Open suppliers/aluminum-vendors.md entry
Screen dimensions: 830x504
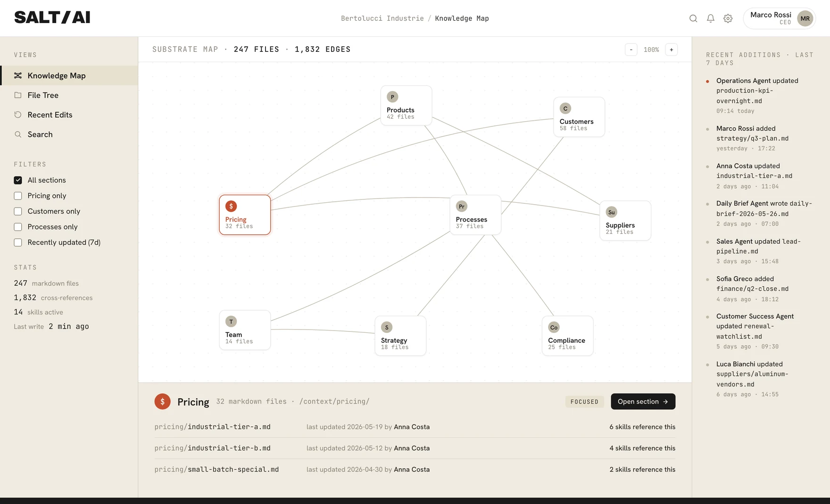pyautogui.click(x=760, y=379)
